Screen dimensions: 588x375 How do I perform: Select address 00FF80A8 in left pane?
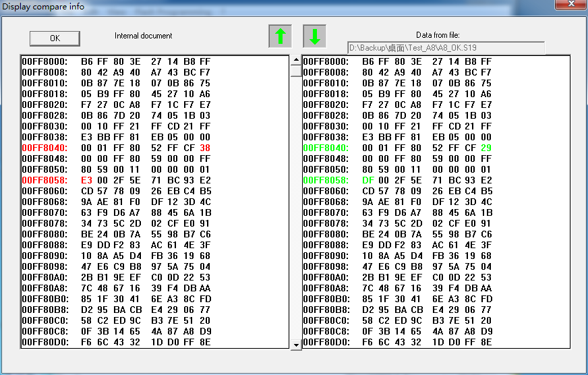pyautogui.click(x=45, y=289)
